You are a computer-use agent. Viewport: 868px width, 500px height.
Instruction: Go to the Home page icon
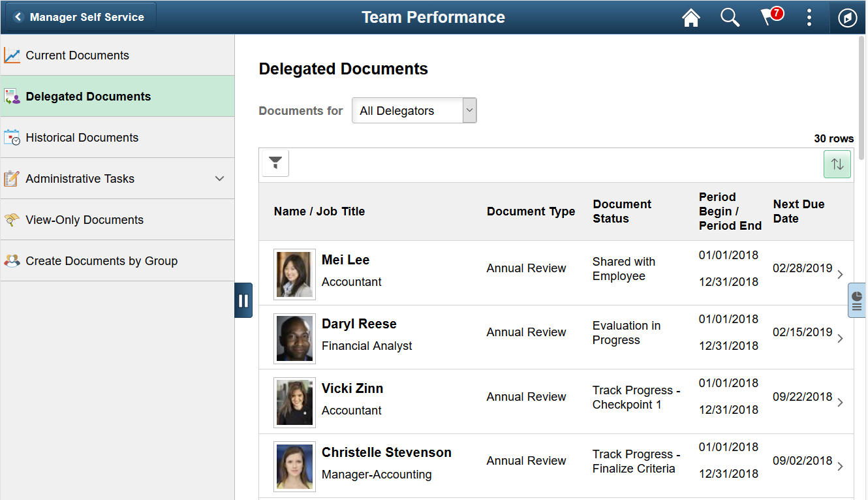691,18
